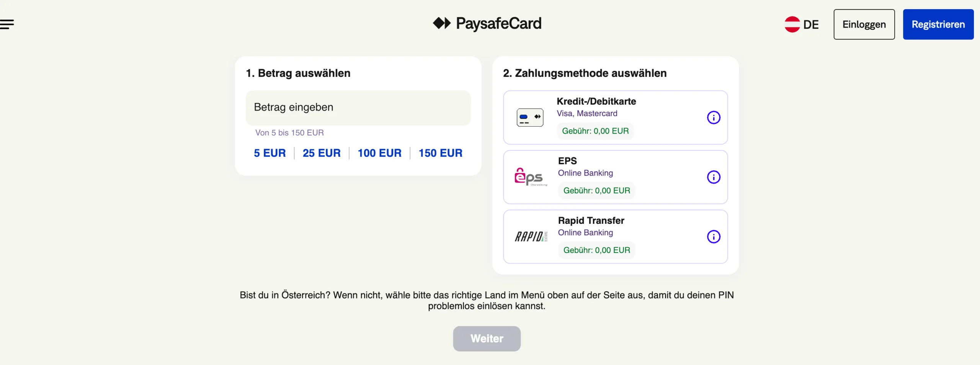Open info details for EPS
The width and height of the screenshot is (980, 365).
pos(714,177)
